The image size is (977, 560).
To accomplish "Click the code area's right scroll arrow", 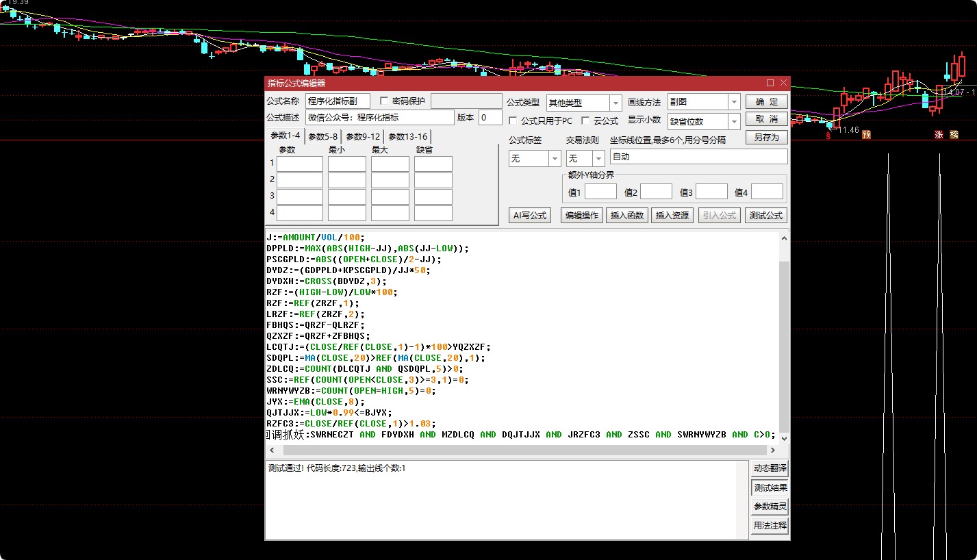I will (x=773, y=450).
